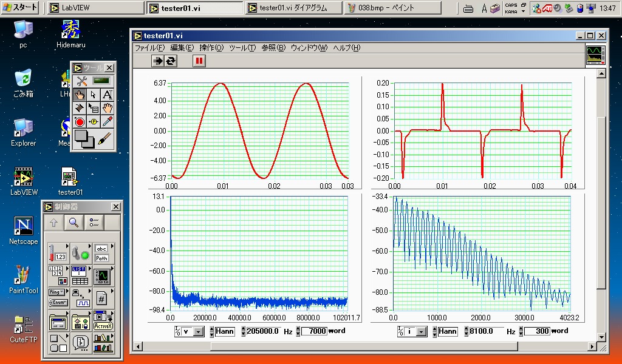Viewport: 622px width, 364px height.
Task: Select the Breakpoint stop-sign tool
Action: tap(80, 121)
